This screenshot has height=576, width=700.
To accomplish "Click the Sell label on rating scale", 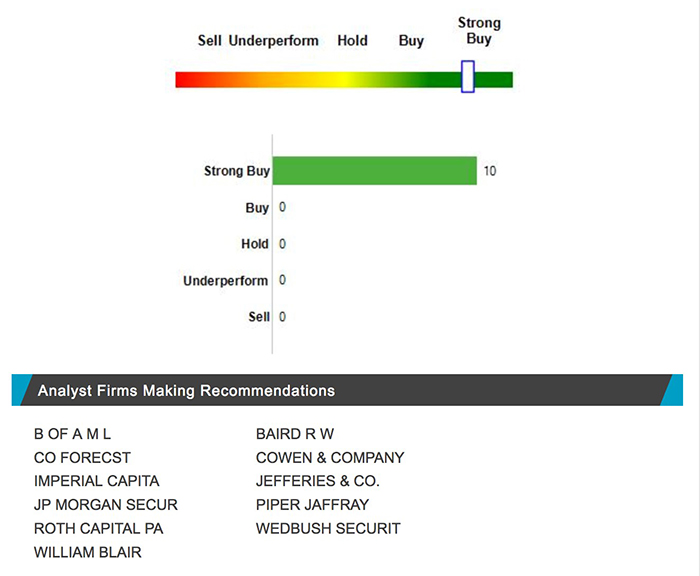I will (210, 41).
